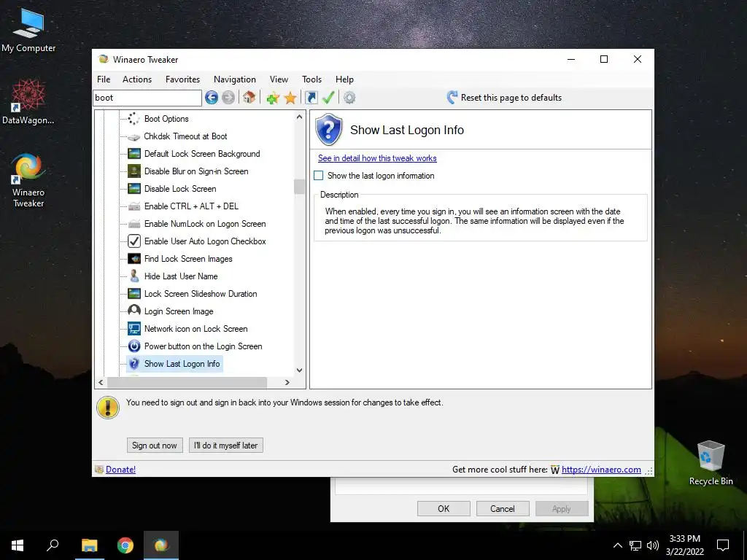Click the Power button on Login Screen icon

click(x=134, y=346)
